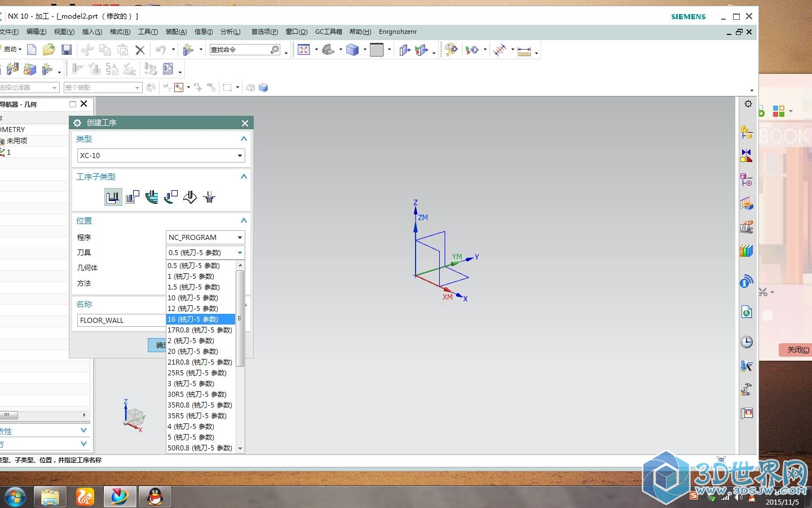Image resolution: width=812 pixels, height=508 pixels.
Task: Select the second operation subtype icon
Action: [x=133, y=197]
